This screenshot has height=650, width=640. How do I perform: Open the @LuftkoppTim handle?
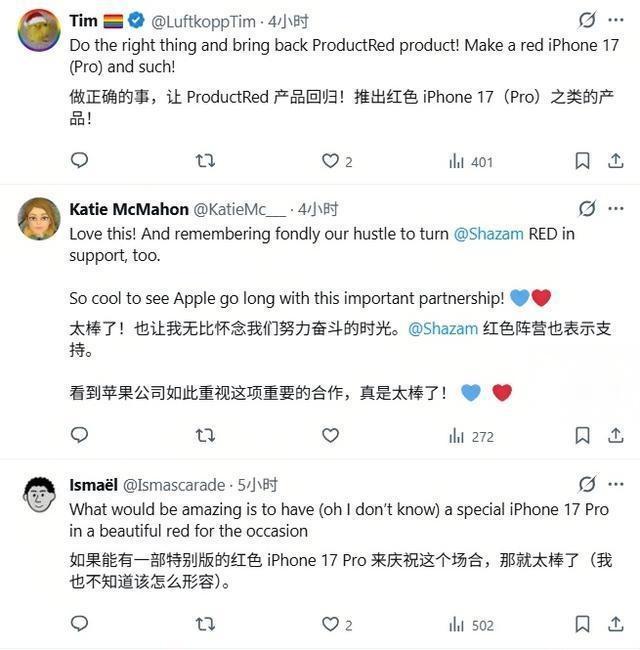(203, 22)
